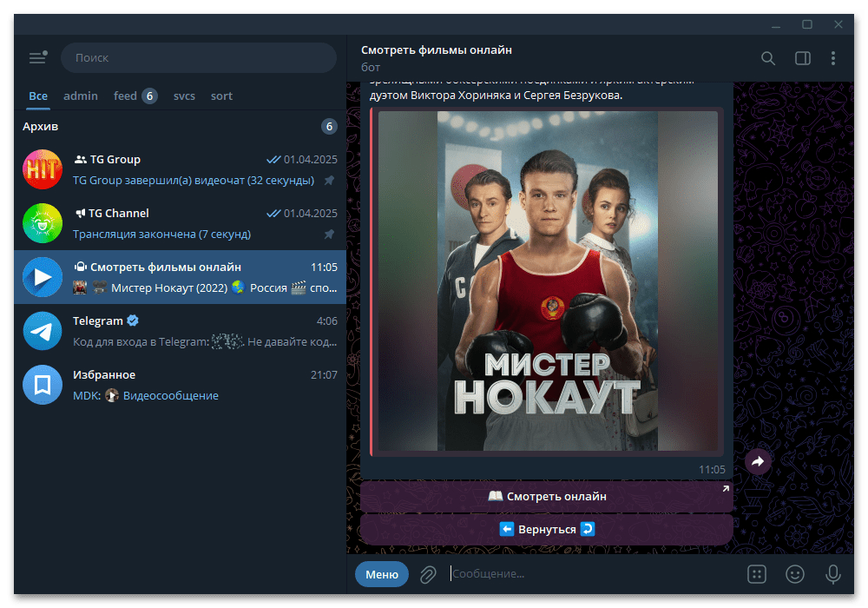868x608 pixels.
Task: Click the TG Group double-check read marks
Action: pos(273,160)
